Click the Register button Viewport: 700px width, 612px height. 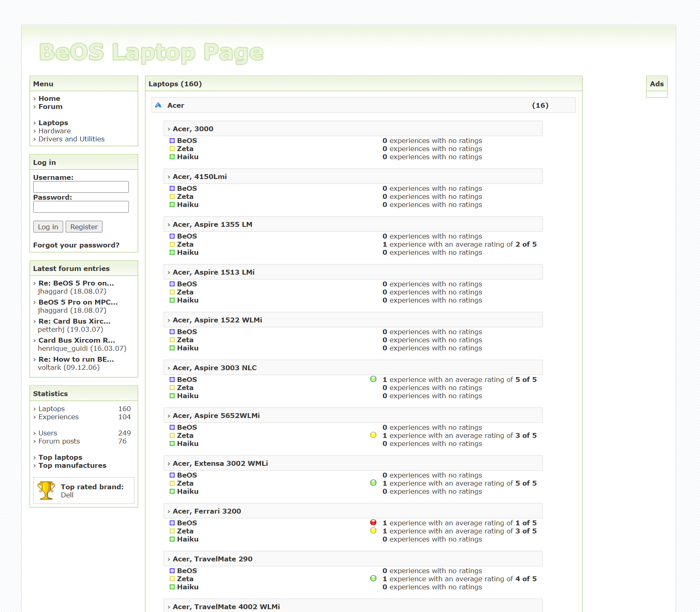point(84,227)
